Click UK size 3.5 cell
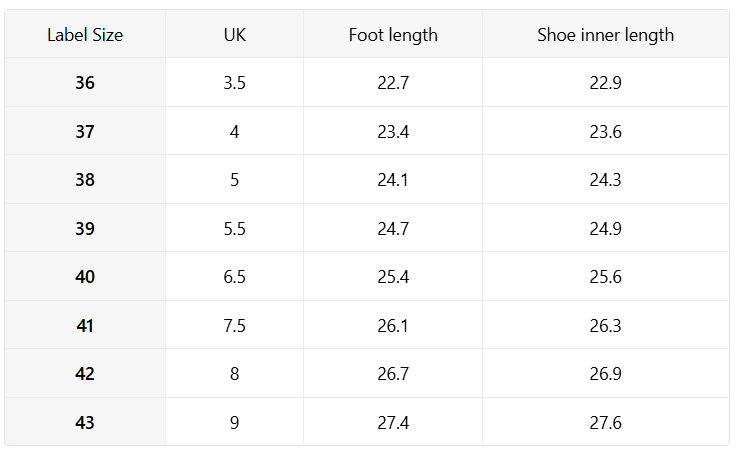 [x=234, y=82]
